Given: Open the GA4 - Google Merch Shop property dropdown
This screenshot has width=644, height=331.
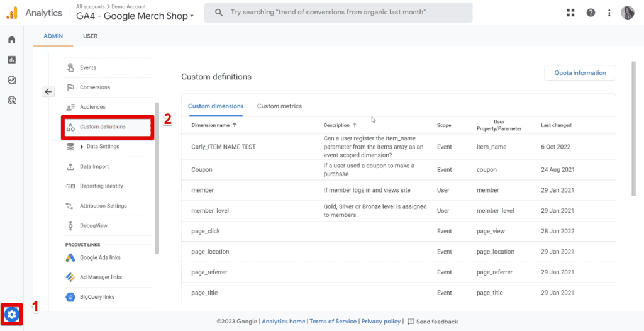Looking at the screenshot, I should click(x=135, y=16).
